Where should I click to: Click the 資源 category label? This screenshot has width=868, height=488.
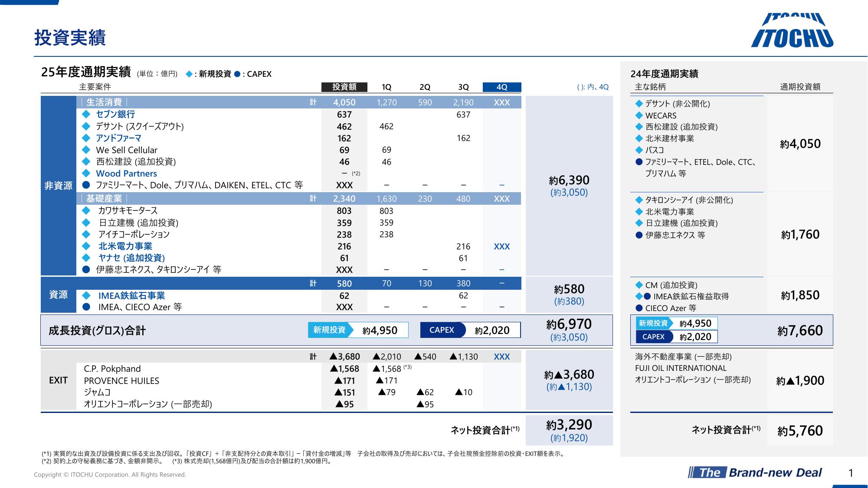(x=59, y=295)
